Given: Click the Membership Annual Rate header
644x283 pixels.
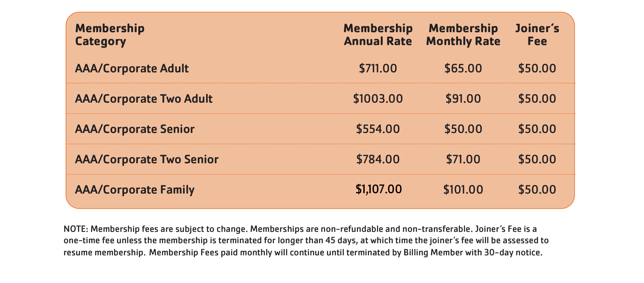Looking at the screenshot, I should pyautogui.click(x=378, y=34).
